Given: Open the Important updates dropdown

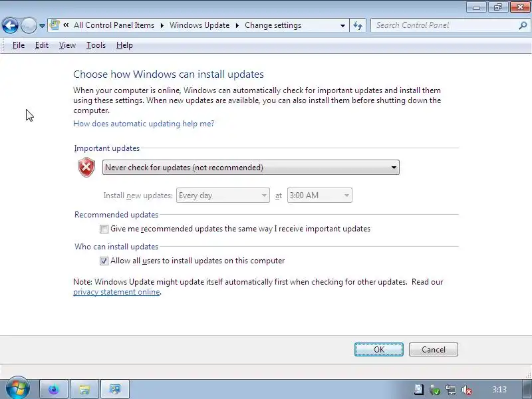Looking at the screenshot, I should (x=251, y=168).
